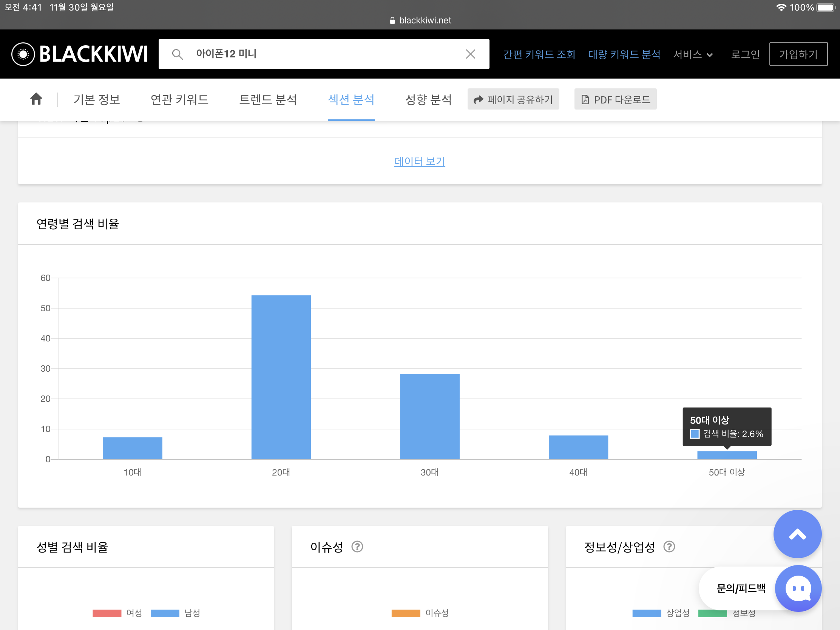This screenshot has width=840, height=630.
Task: Click the keyword search input field
Action: pyautogui.click(x=323, y=54)
